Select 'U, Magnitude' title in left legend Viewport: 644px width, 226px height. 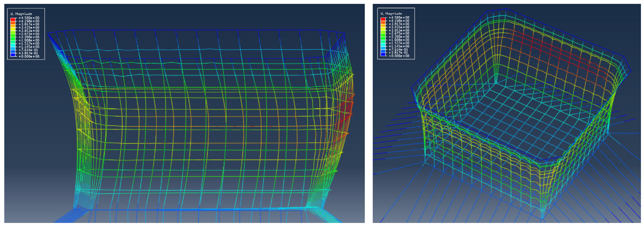[x=21, y=14]
